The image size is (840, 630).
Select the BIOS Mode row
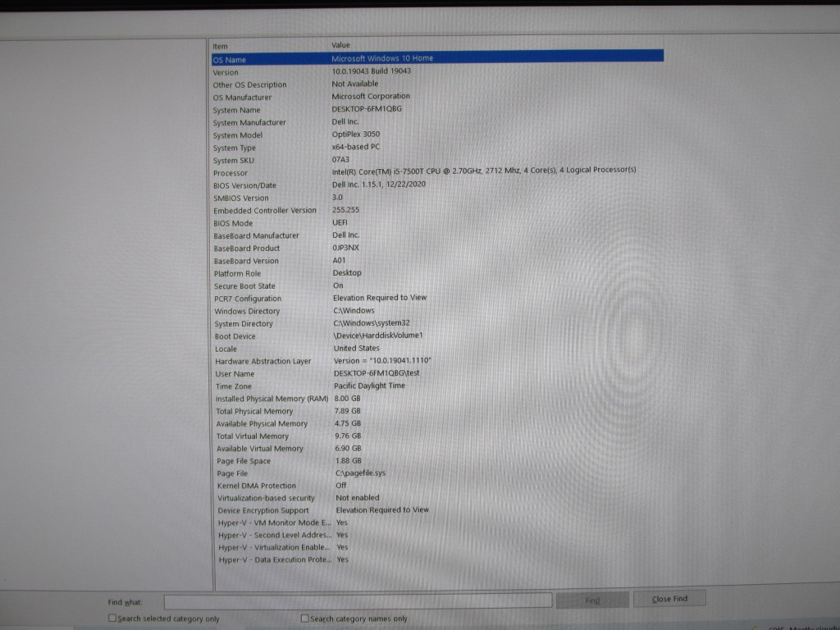coord(437,223)
